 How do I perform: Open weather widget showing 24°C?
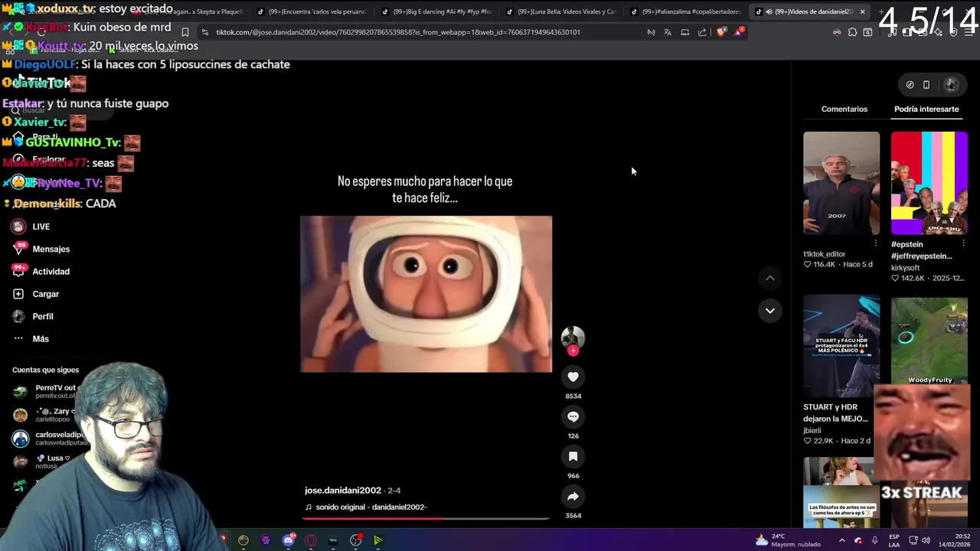point(788,540)
